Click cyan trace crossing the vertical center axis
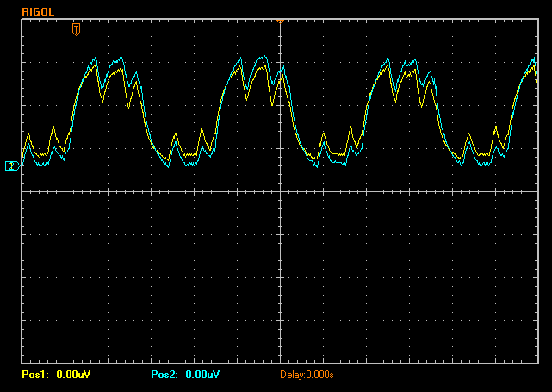The height and width of the screenshot is (392, 552). (281, 72)
